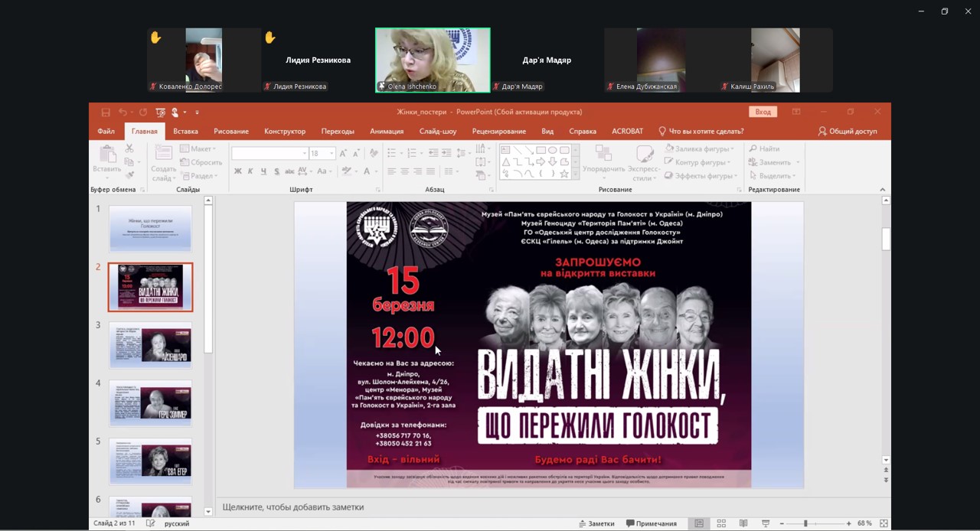Expand the font size dropdown
Screen dimensions: 980x531
332,154
